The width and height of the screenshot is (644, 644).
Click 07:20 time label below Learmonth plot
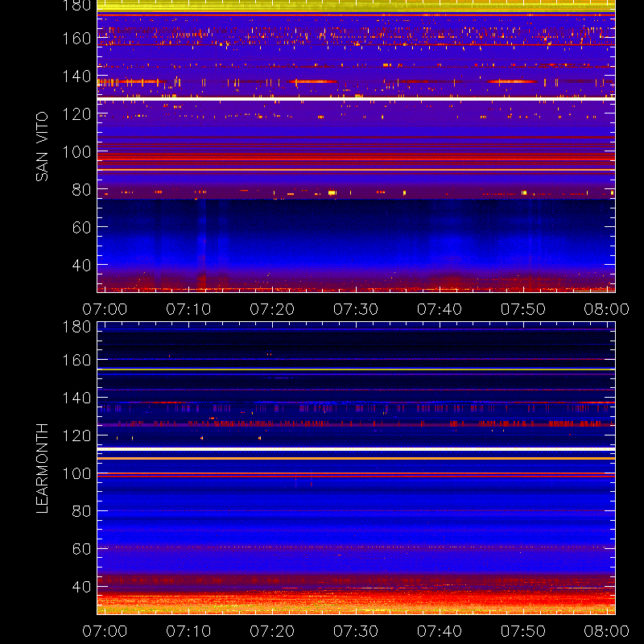pos(272,631)
